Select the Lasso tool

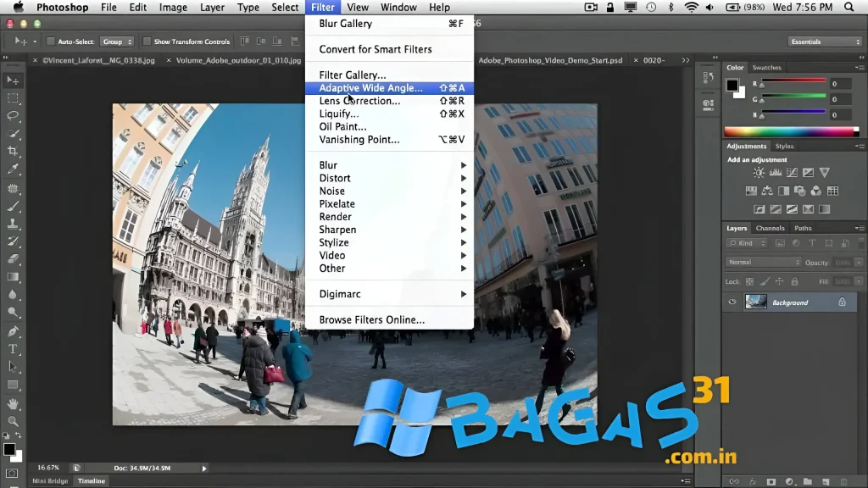tap(13, 116)
